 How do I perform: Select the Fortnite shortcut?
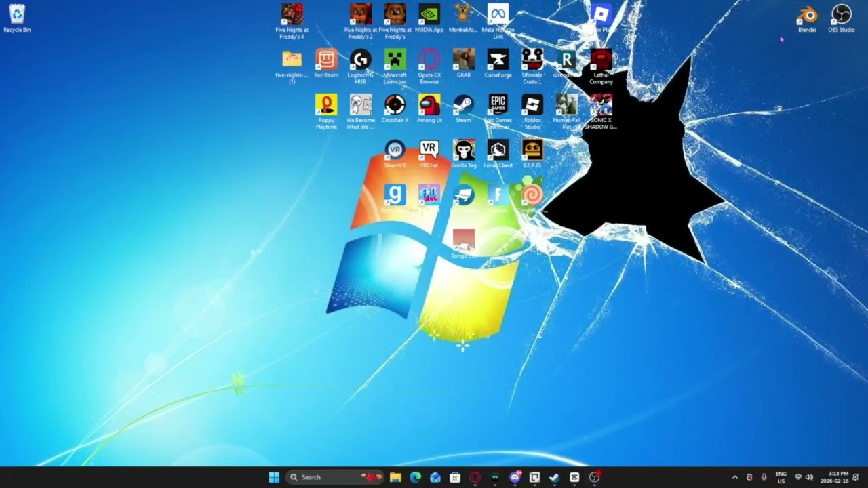[x=498, y=199]
